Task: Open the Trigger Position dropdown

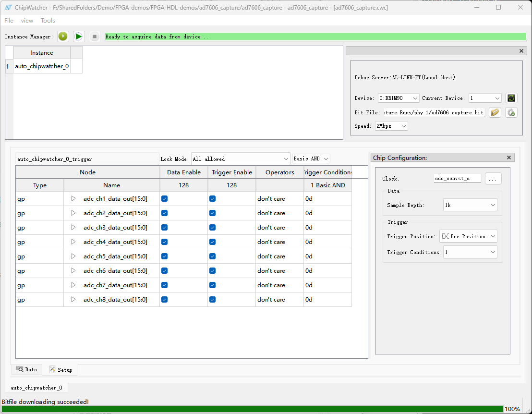Action: [x=468, y=236]
